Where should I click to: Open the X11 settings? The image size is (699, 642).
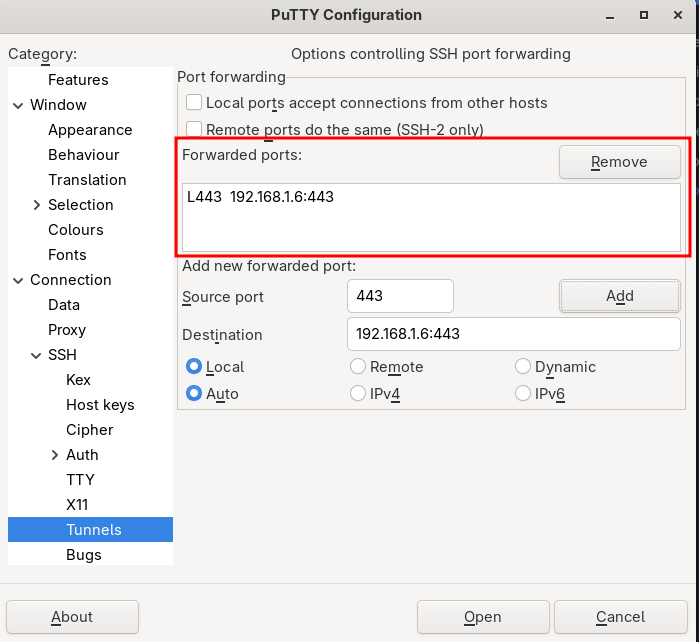point(77,505)
